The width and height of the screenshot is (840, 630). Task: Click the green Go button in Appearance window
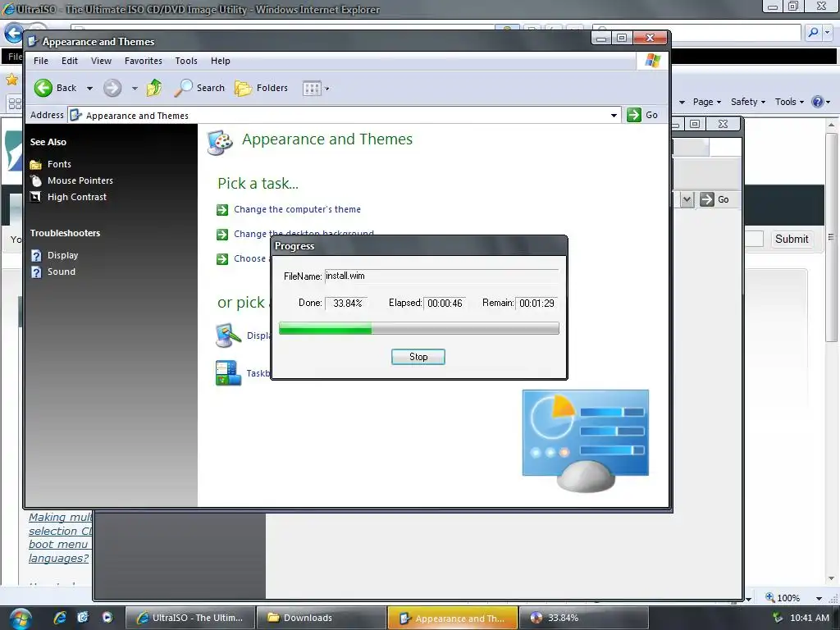tap(642, 115)
